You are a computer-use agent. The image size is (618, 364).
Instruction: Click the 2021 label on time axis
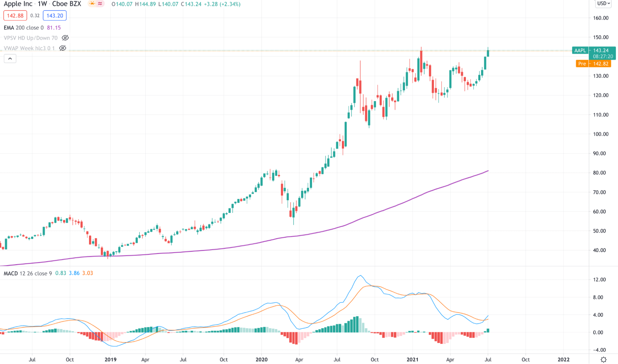click(x=412, y=360)
